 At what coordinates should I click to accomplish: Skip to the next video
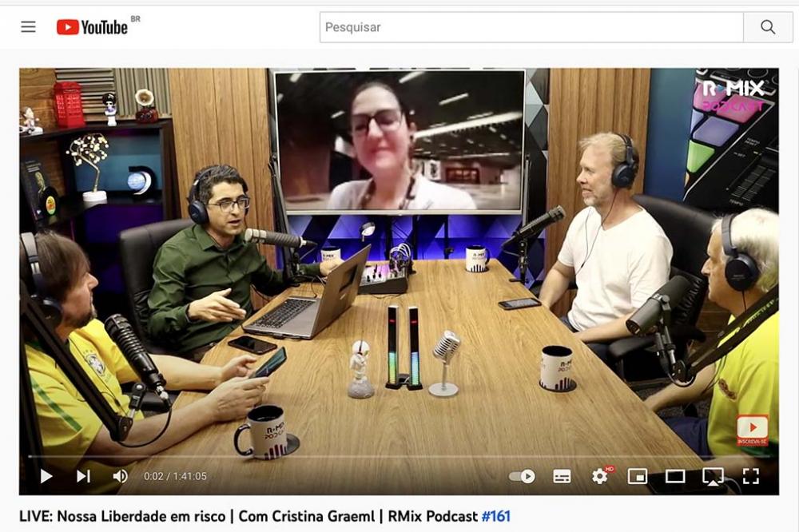click(83, 476)
